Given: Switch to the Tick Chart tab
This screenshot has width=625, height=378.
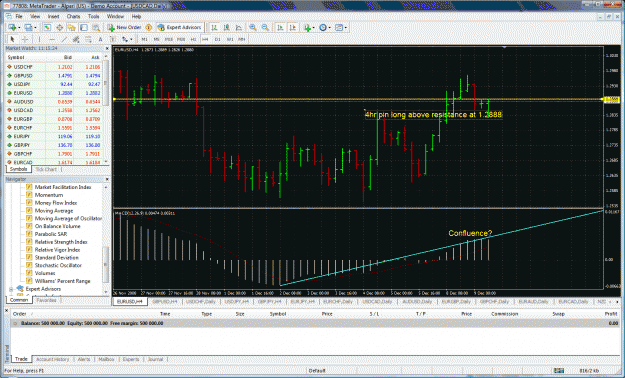Looking at the screenshot, I should [46, 169].
